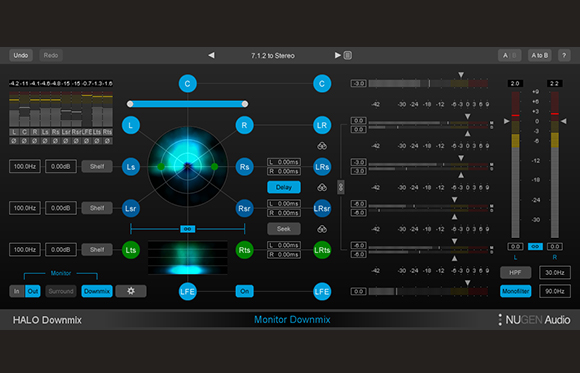Toggle the Shelf filter for the Lts row
The image size is (580, 373).
point(97,250)
